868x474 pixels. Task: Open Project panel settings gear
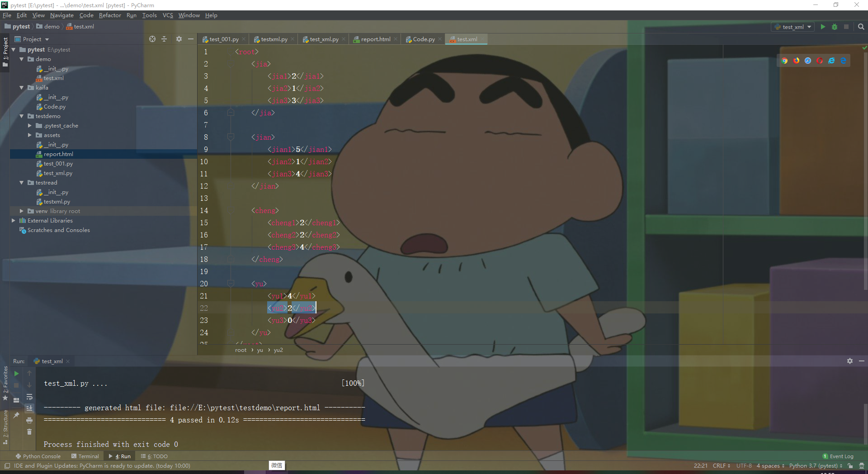pos(179,39)
